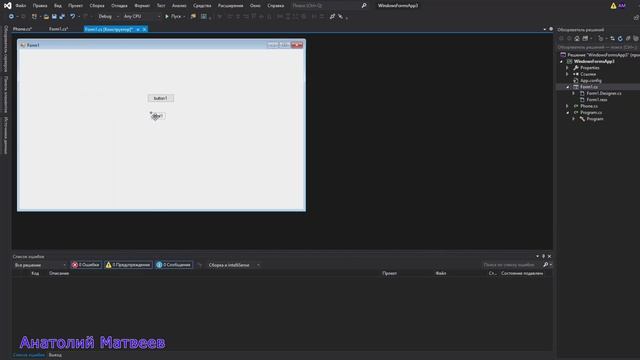Click the navigate backward toolbar icon
Screen dimensions: 640x360
11,16
